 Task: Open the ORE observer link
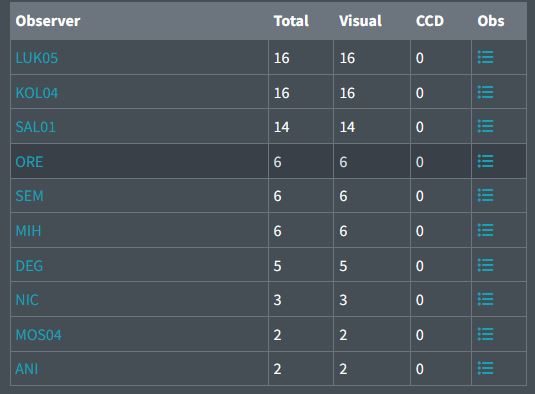pos(29,162)
